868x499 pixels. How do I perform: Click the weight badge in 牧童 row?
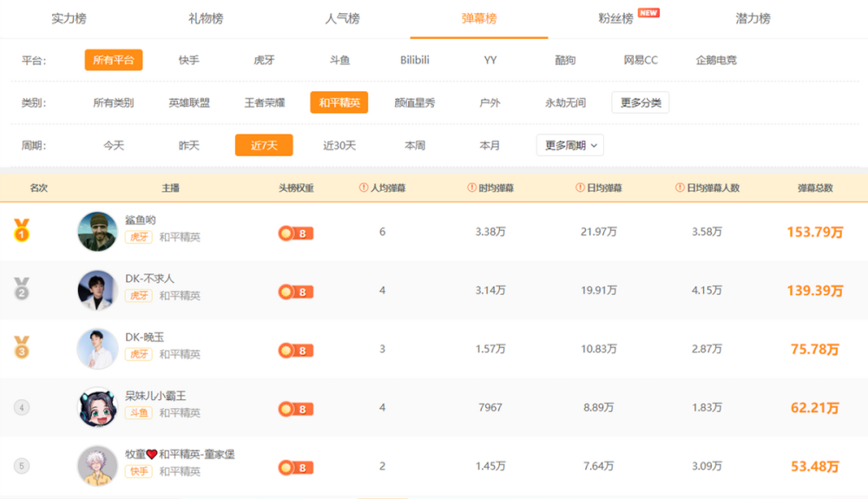(x=296, y=468)
